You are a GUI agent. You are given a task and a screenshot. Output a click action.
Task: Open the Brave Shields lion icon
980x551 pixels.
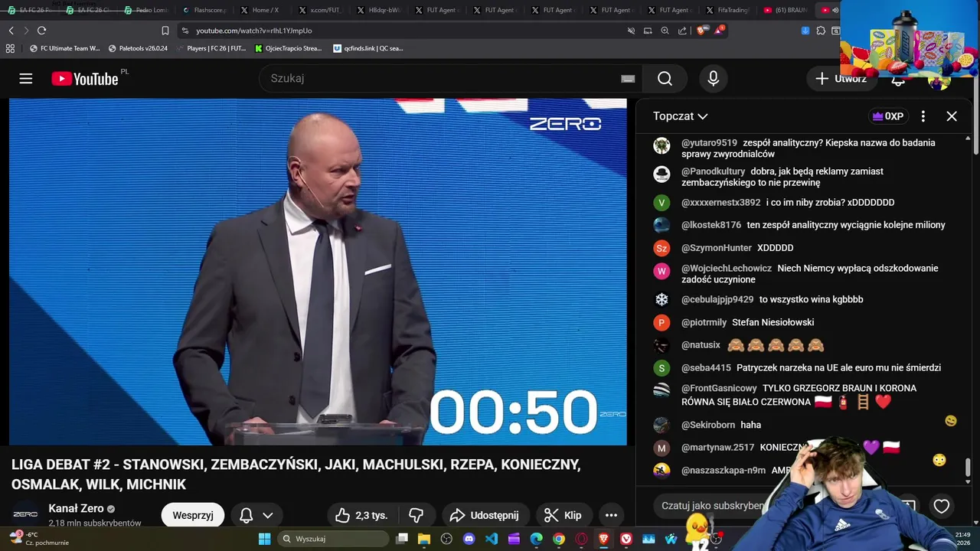702,31
